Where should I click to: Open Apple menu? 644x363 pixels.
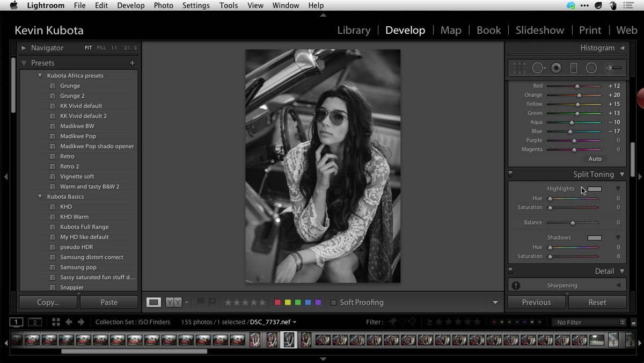pyautogui.click(x=14, y=5)
